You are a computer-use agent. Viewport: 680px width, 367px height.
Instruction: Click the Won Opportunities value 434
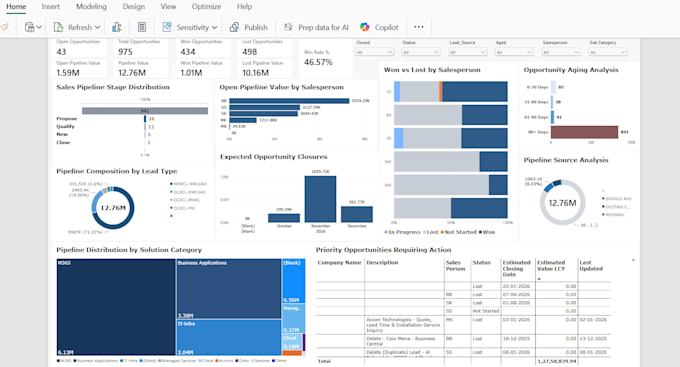pyautogui.click(x=188, y=52)
